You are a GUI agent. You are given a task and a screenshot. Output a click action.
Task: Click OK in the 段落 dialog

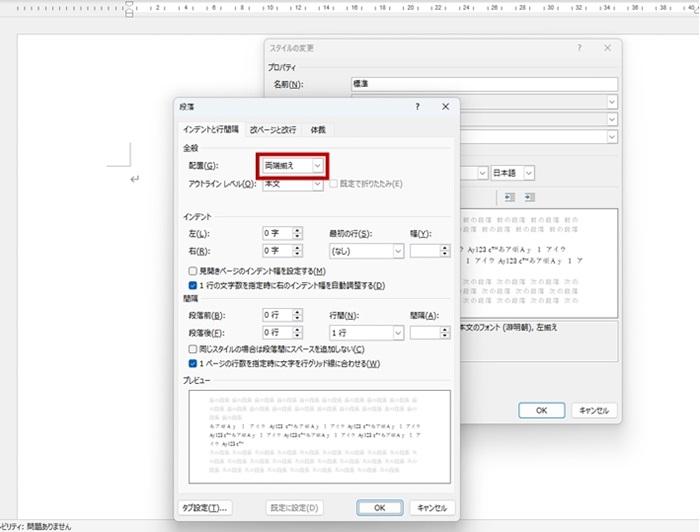(379, 508)
